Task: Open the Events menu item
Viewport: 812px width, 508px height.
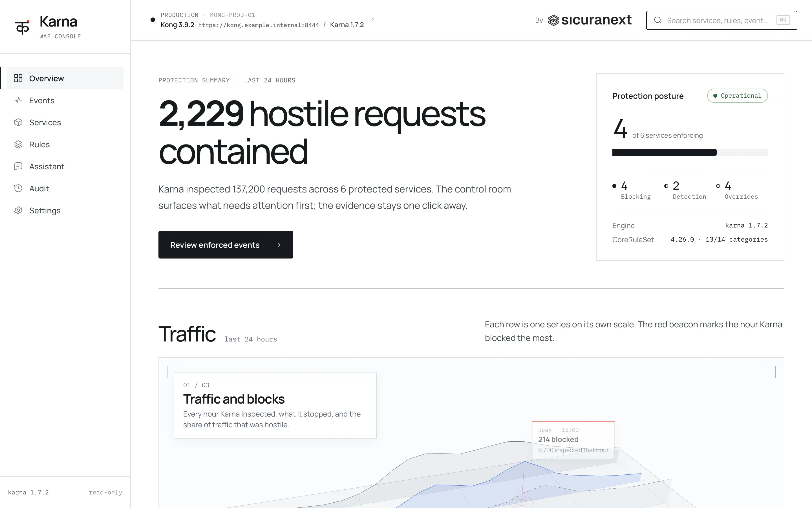Action: 65,100
